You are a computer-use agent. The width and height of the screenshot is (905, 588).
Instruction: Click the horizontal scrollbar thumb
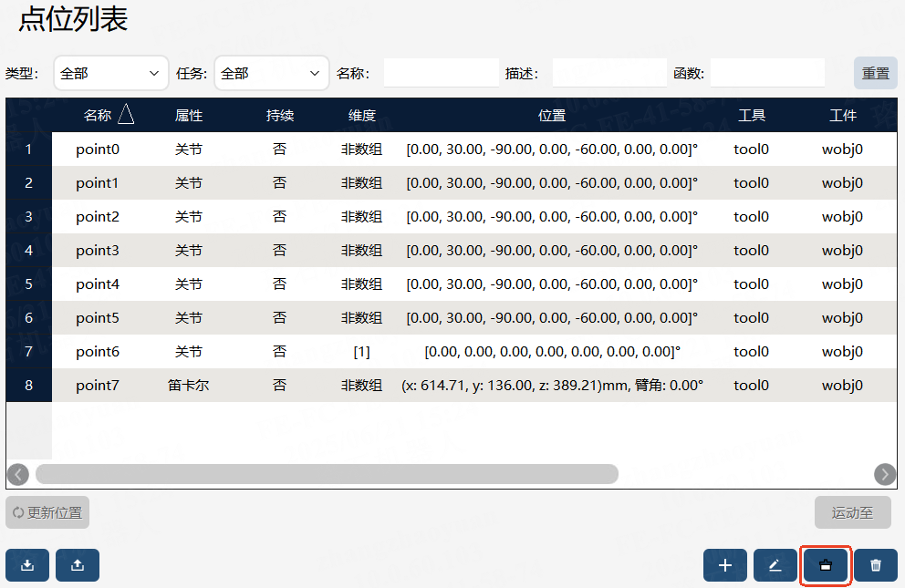point(327,474)
